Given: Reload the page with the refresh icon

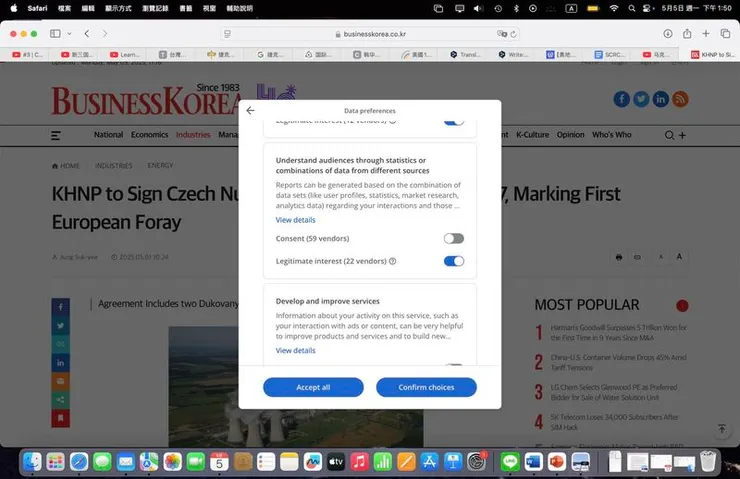Looking at the screenshot, I should click(513, 34).
